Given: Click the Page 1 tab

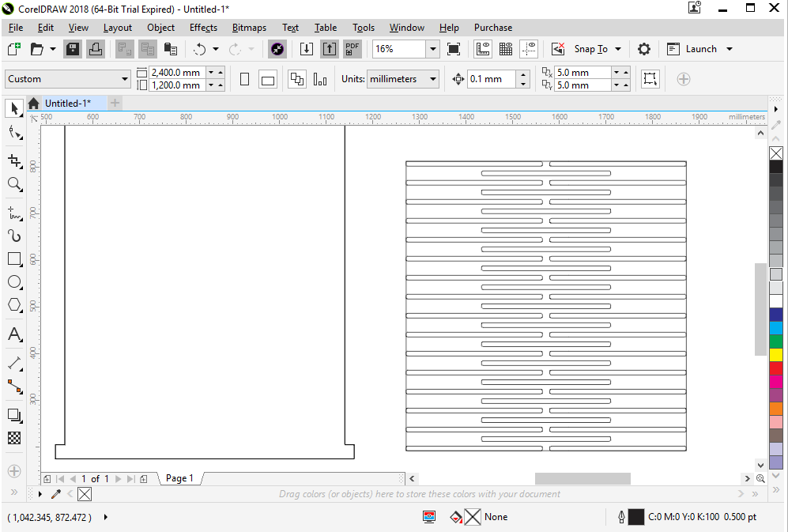Looking at the screenshot, I should click(179, 478).
